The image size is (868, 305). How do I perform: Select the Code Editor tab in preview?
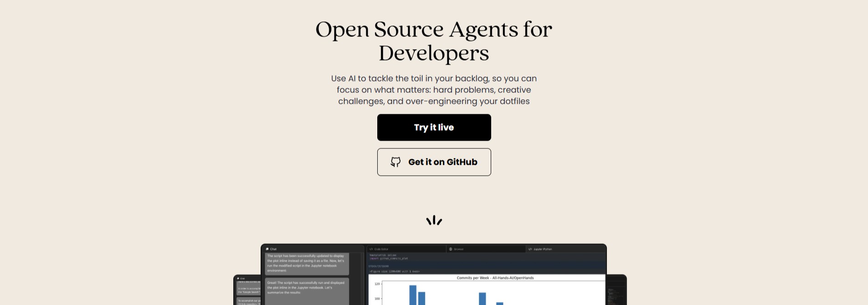(x=406, y=249)
